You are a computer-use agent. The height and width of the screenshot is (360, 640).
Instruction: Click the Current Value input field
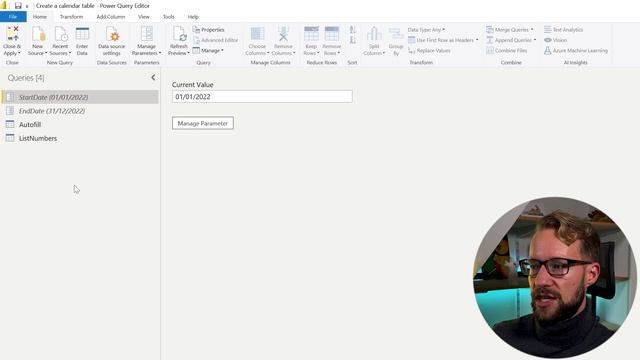pyautogui.click(x=262, y=97)
